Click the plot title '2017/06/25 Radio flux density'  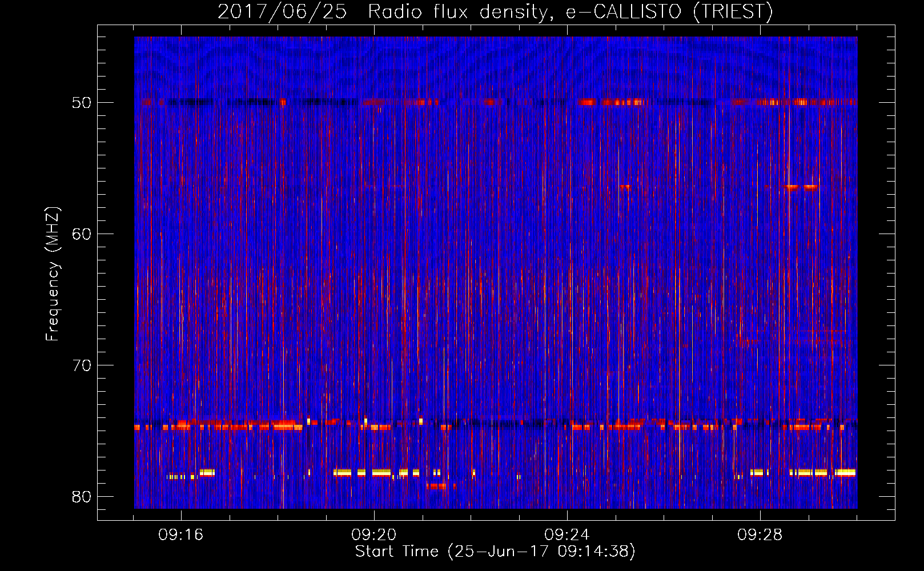[495, 12]
